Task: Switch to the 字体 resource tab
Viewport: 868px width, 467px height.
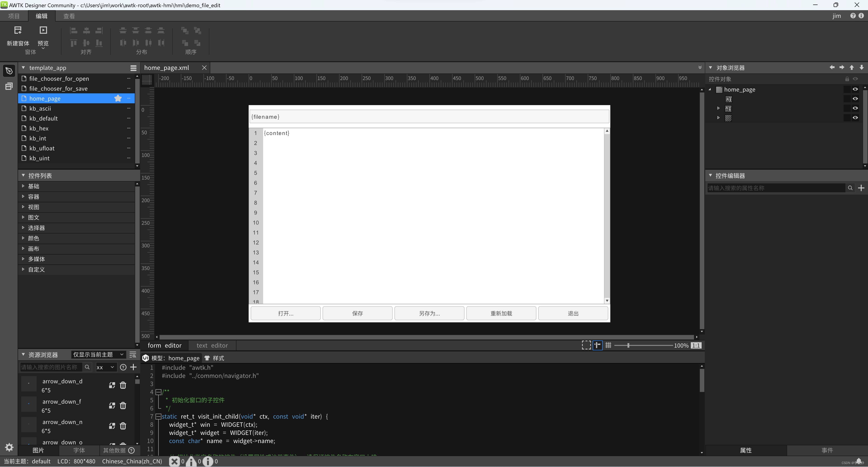Action: pos(79,450)
